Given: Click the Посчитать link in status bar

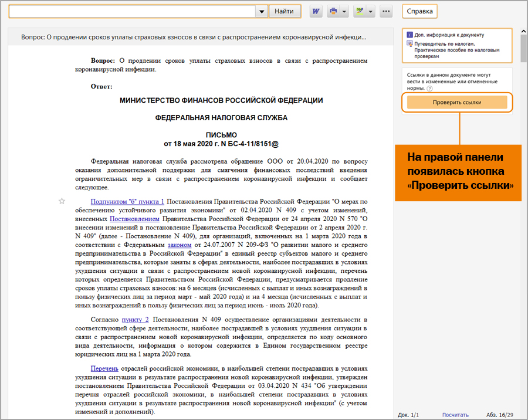Looking at the screenshot, I should [x=455, y=415].
